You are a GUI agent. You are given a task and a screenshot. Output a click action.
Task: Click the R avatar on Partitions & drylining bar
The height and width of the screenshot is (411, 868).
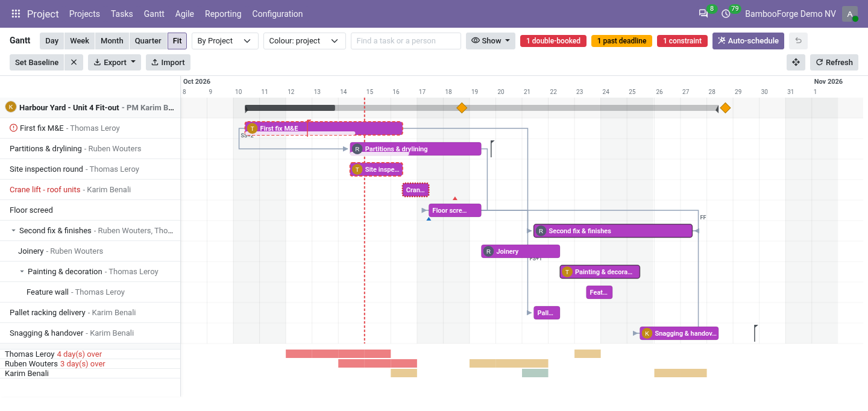click(357, 149)
